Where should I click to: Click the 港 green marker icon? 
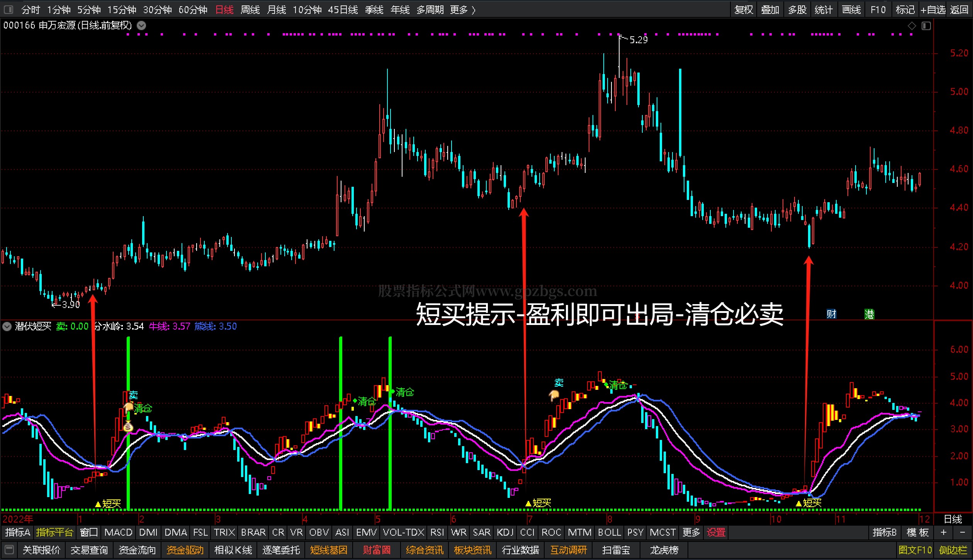[x=869, y=314]
